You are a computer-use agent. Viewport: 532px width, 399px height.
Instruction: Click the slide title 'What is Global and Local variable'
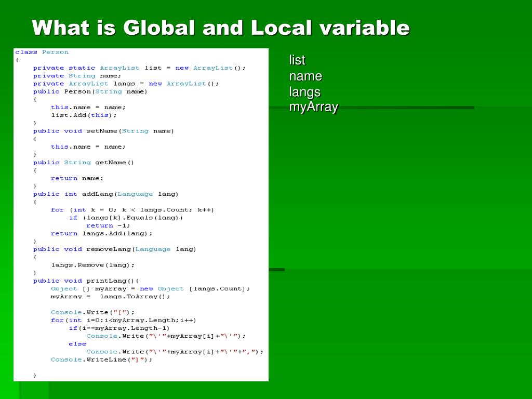(221, 28)
